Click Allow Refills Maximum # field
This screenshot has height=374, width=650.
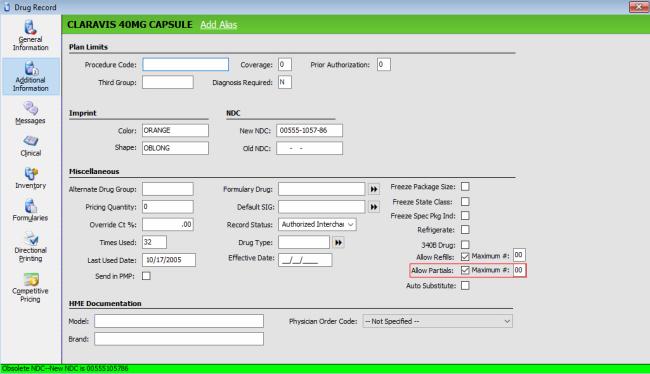click(x=519, y=255)
